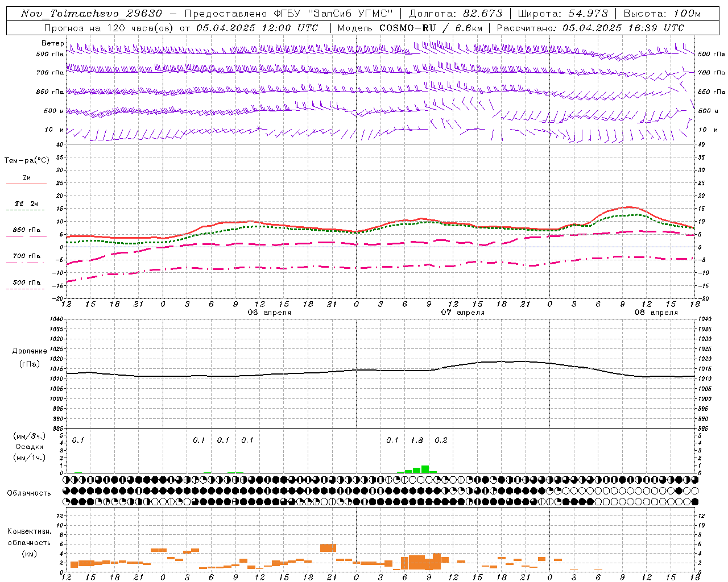Click the green dashed sample under Td 2м

tap(25, 210)
